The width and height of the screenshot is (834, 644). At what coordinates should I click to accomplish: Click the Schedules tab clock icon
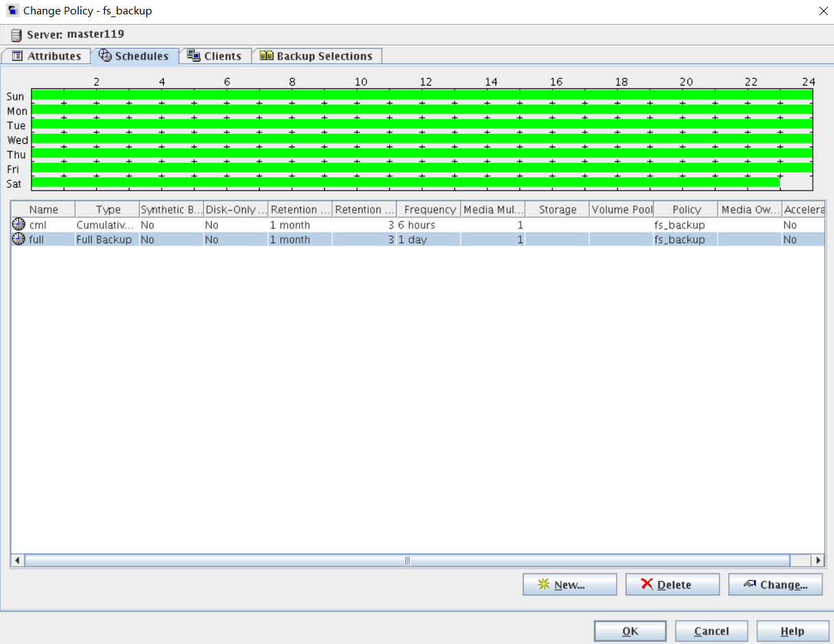pos(105,56)
